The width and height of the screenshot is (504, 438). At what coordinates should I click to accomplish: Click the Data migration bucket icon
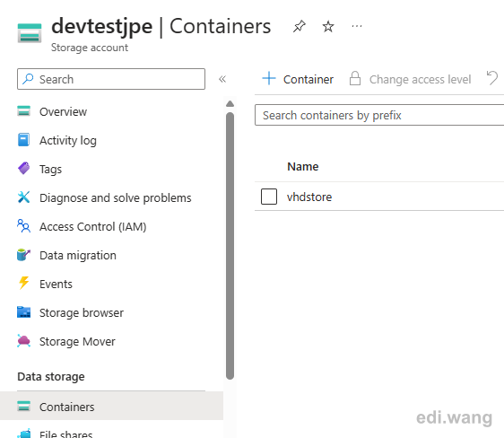pyautogui.click(x=24, y=255)
